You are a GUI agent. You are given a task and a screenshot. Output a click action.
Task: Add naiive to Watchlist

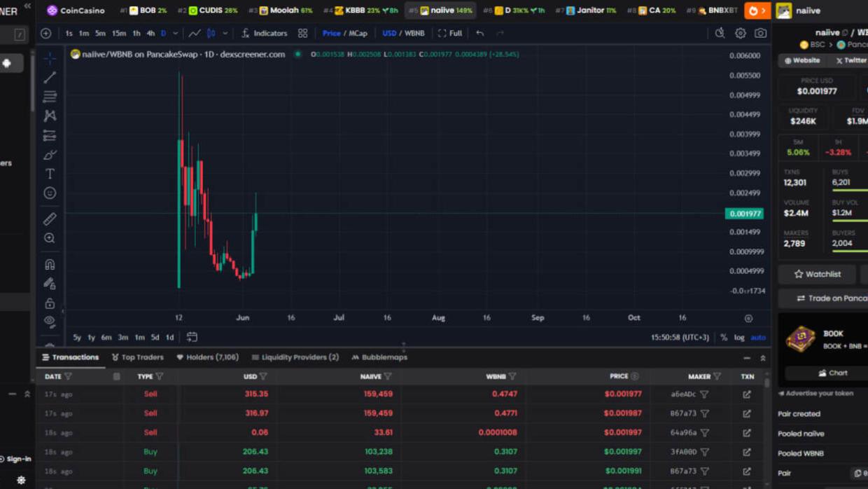coord(817,274)
